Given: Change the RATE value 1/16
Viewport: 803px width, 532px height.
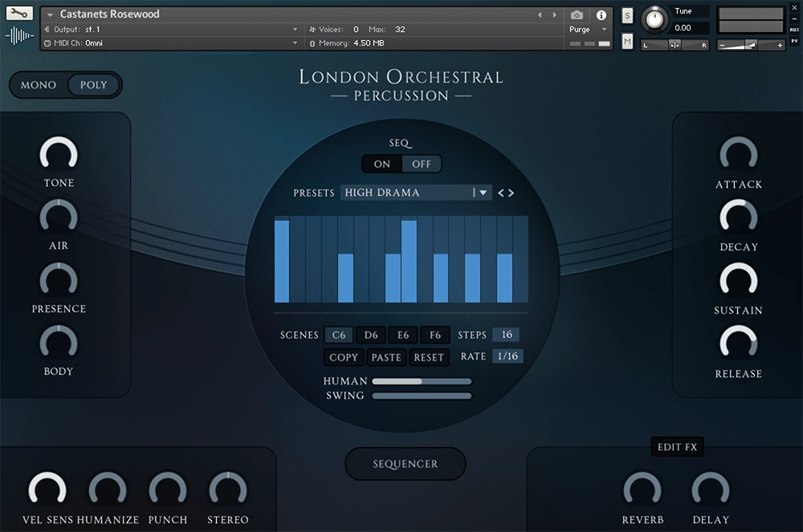Looking at the screenshot, I should click(x=507, y=356).
